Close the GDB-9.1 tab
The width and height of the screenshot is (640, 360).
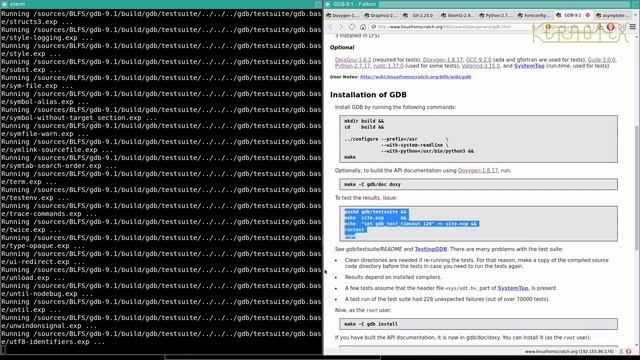pos(588,15)
